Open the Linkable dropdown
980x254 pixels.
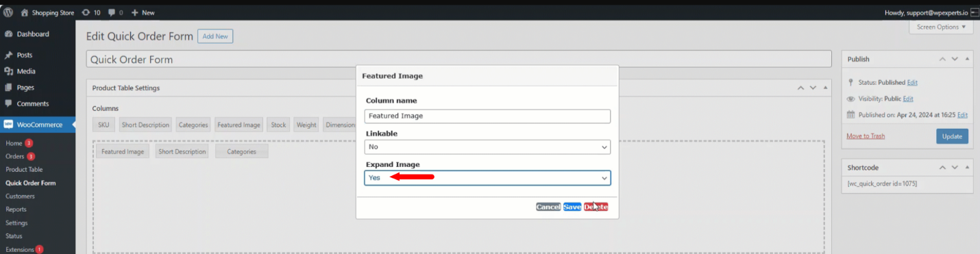(487, 147)
